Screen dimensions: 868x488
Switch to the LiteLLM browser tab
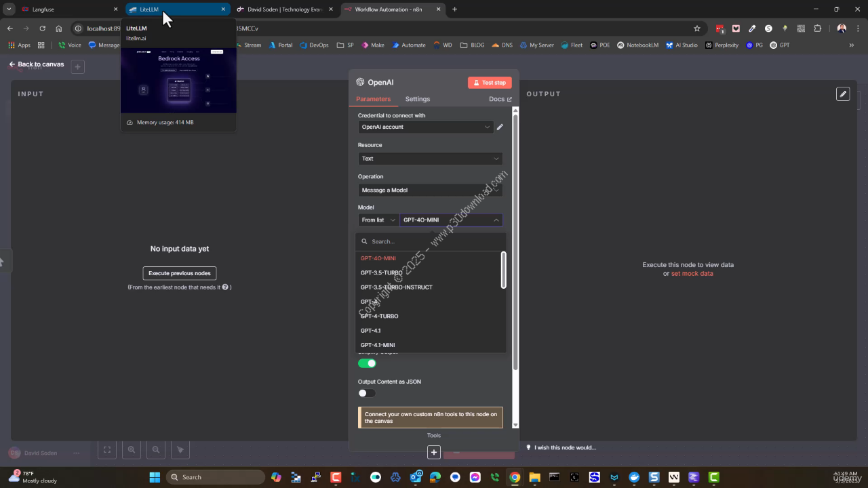point(178,9)
